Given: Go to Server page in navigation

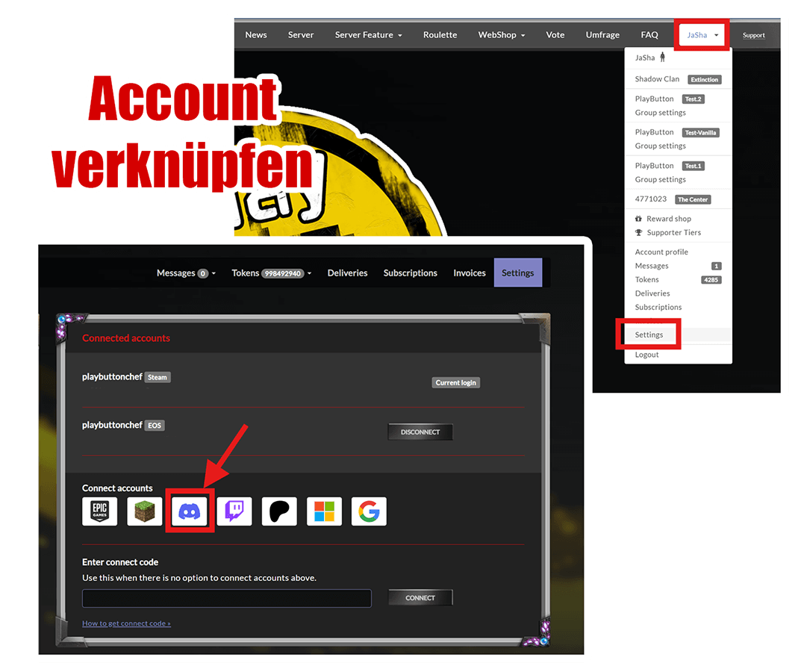Looking at the screenshot, I should [x=301, y=35].
